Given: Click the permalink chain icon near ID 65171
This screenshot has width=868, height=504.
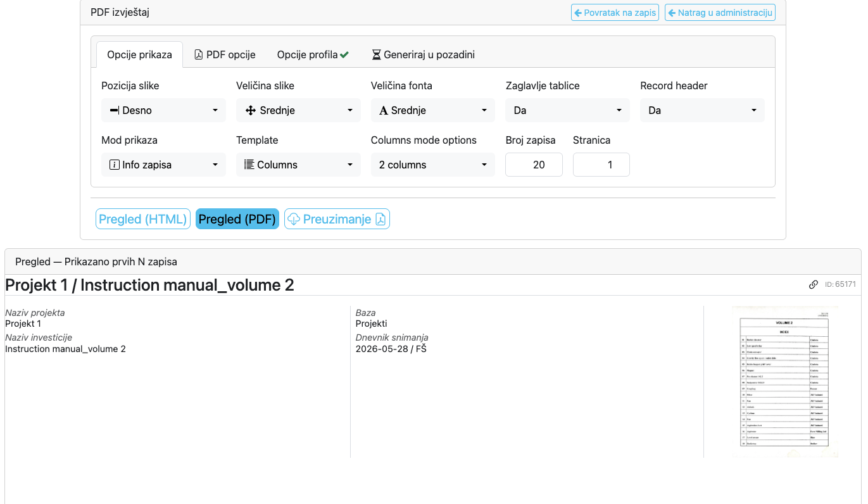Looking at the screenshot, I should (x=814, y=285).
